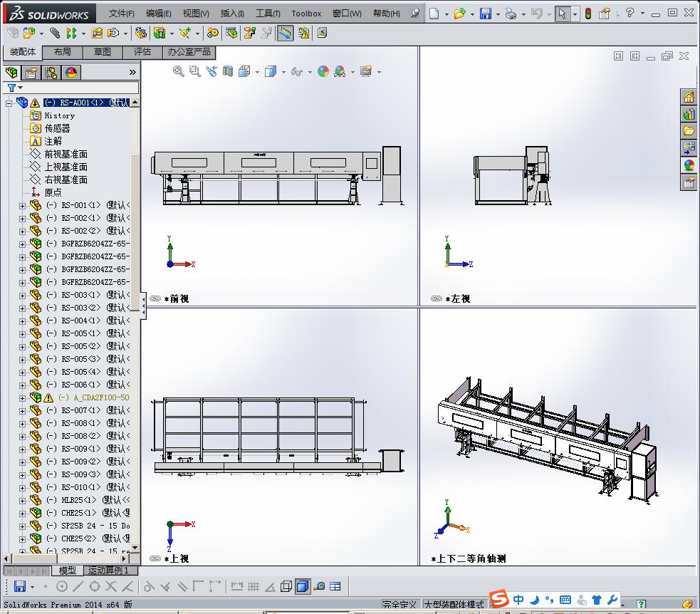
Task: Click the View Settings monitor icon
Action: pos(366,71)
